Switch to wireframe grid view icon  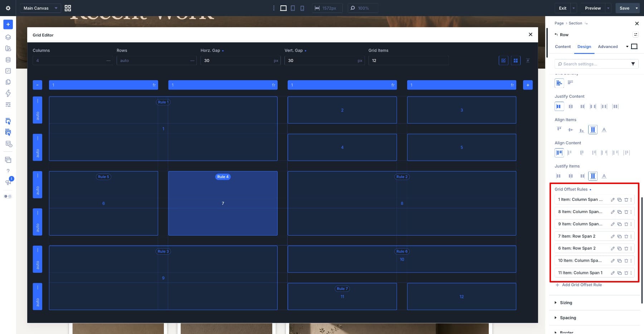(68, 8)
